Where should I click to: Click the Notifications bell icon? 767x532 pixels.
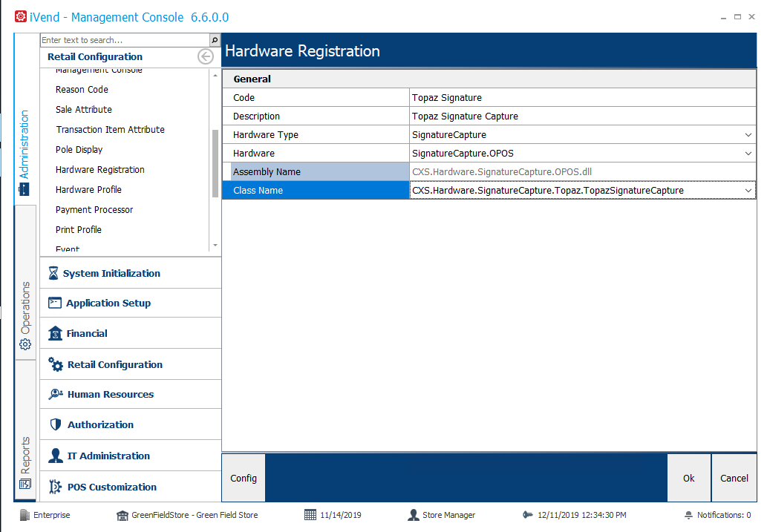688,515
